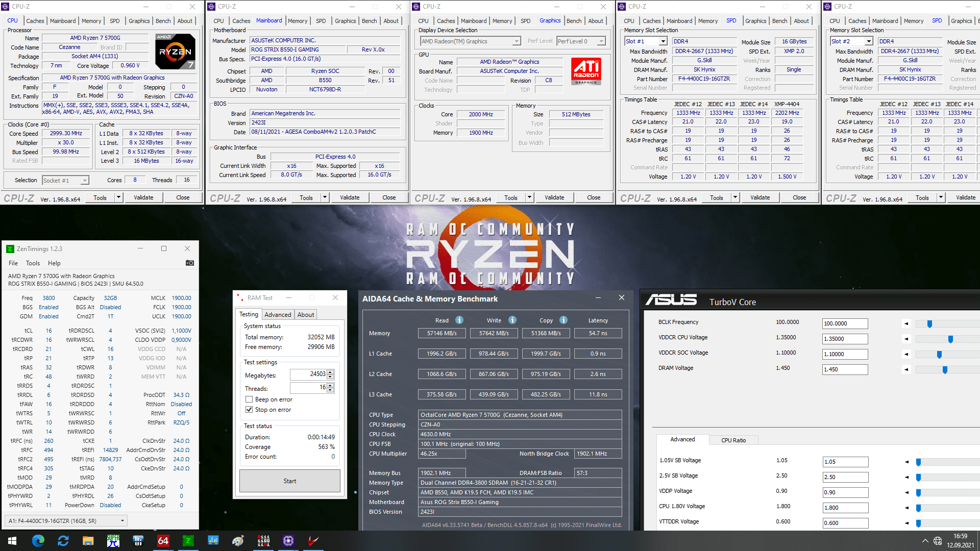Open About tab in the SPD Slot #1 window
Image resolution: width=980 pixels, height=551 pixels.
point(801,21)
